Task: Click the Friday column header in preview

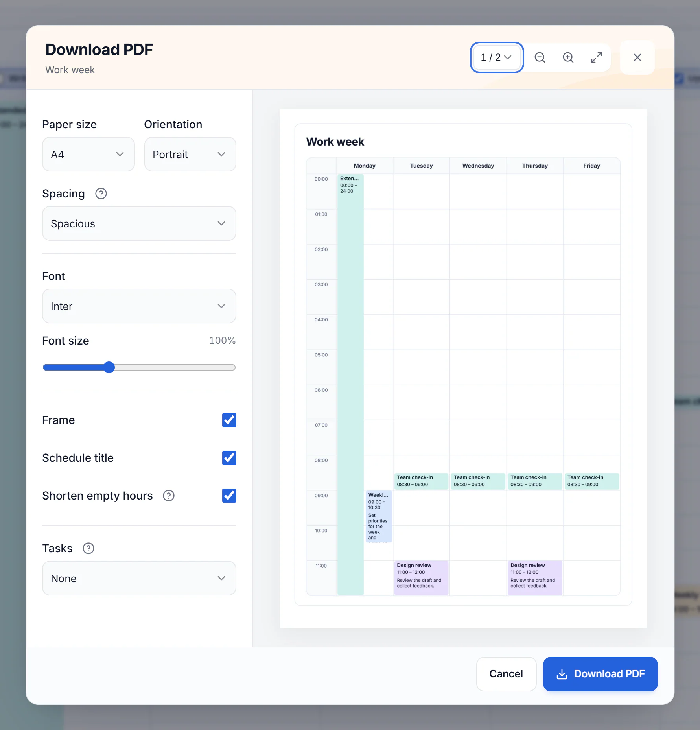Action: [591, 166]
